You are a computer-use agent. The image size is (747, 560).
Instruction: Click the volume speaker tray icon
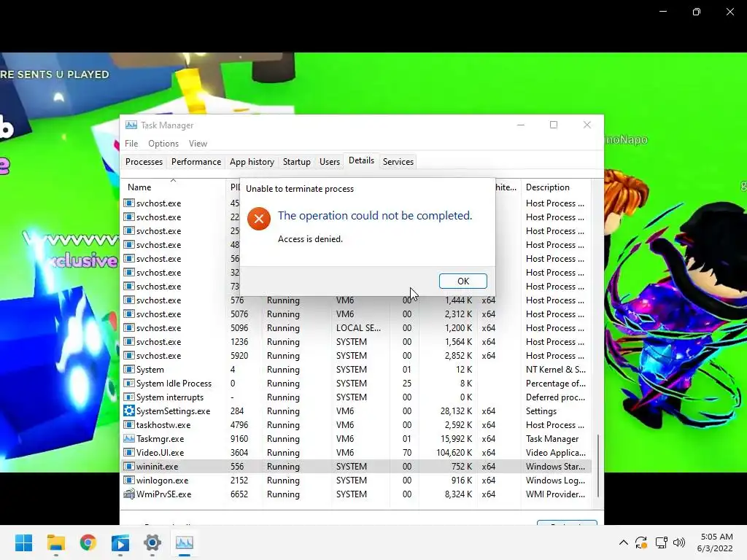(x=679, y=542)
